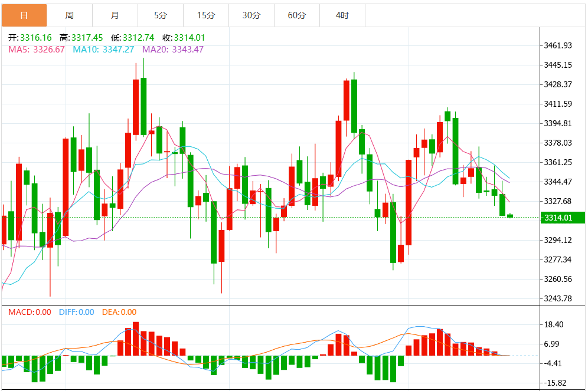The image size is (588, 391).
Task: Click the 开:3316.16 open price value
Action: pos(30,38)
